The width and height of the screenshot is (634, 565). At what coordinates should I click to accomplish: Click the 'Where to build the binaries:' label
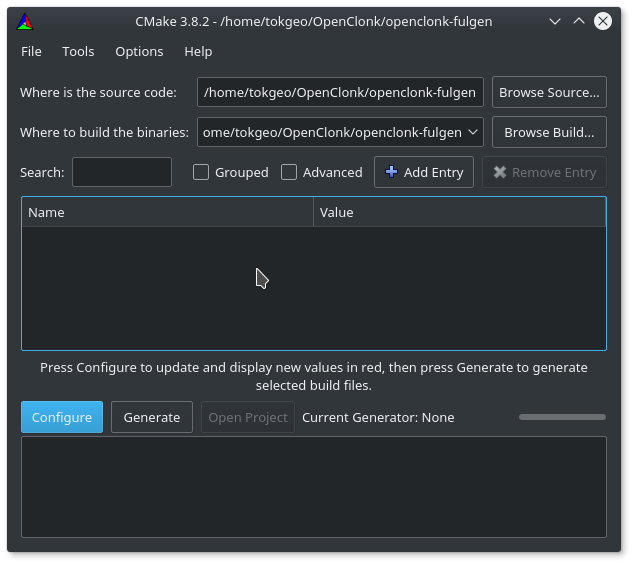click(104, 132)
